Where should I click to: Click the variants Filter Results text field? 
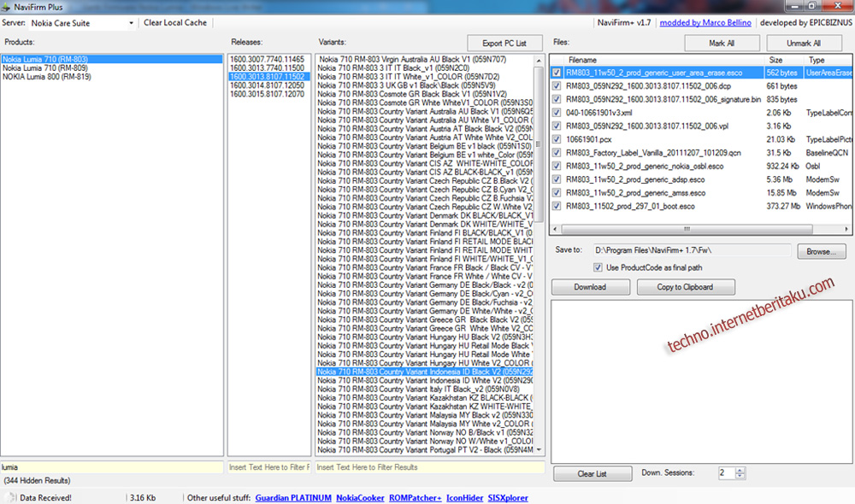tap(430, 467)
